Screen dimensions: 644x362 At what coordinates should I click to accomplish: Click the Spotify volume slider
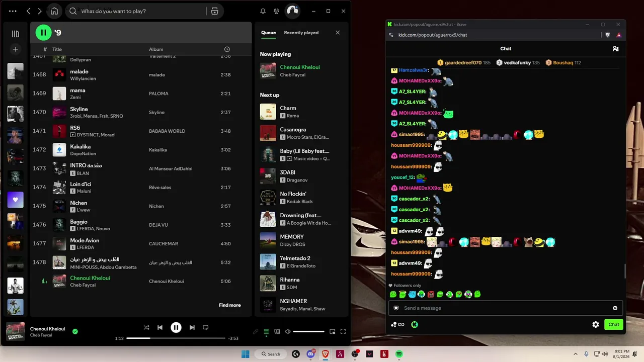tap(309, 331)
